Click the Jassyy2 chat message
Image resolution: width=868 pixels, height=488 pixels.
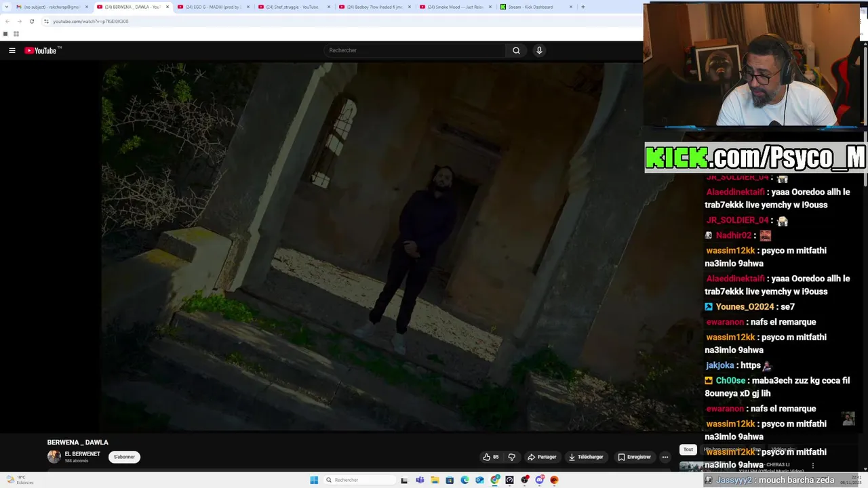775,480
